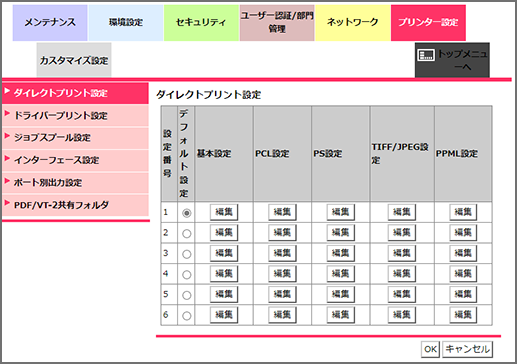Open the メンテナンス tab
The height and width of the screenshot is (364, 517).
coord(50,23)
